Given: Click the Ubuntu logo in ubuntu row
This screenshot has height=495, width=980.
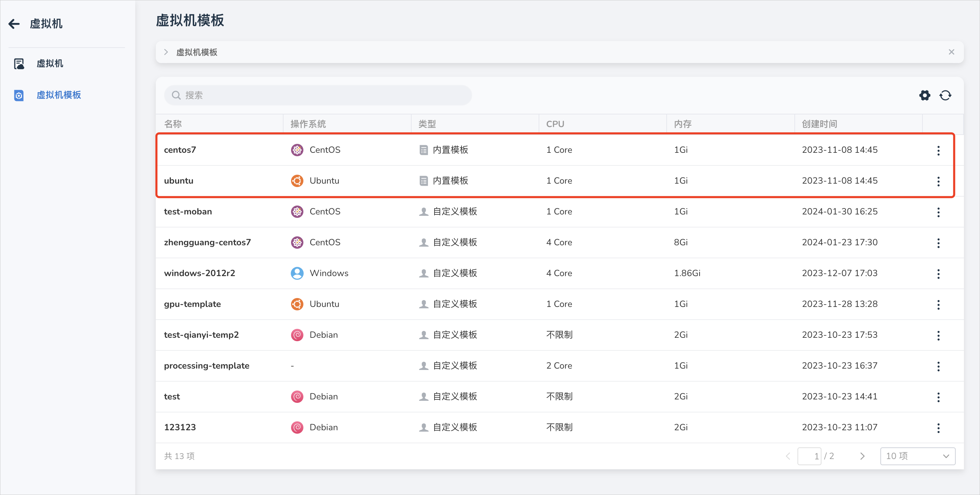Looking at the screenshot, I should coord(297,181).
